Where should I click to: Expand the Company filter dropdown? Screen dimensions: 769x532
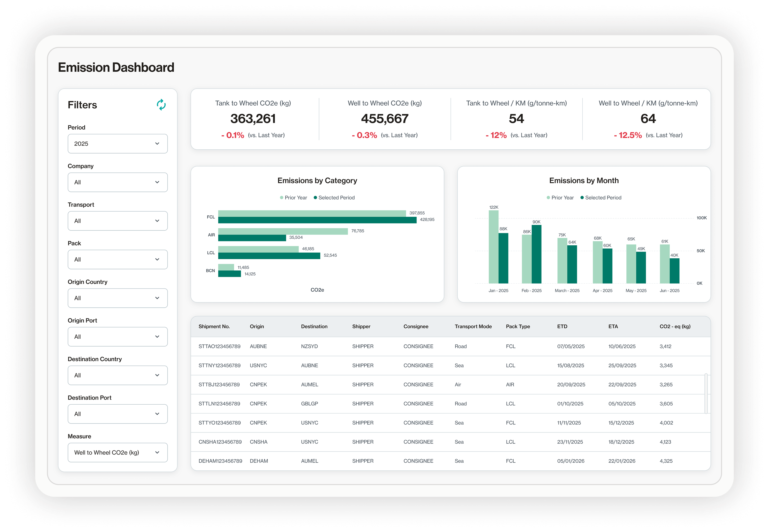pyautogui.click(x=117, y=182)
